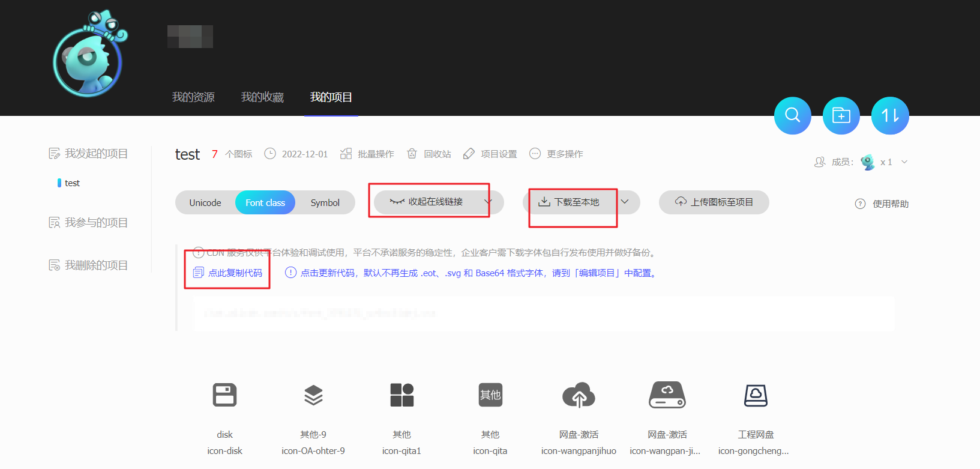Select the icon-qita1 grid icon

(x=401, y=395)
